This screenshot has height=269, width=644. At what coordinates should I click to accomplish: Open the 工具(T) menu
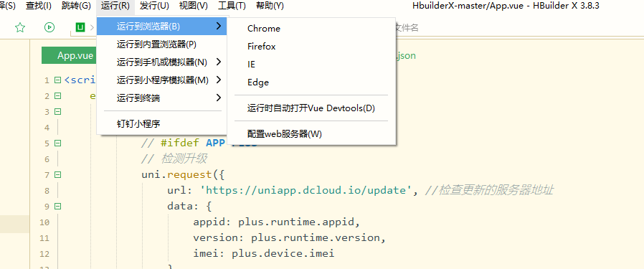coord(232,6)
